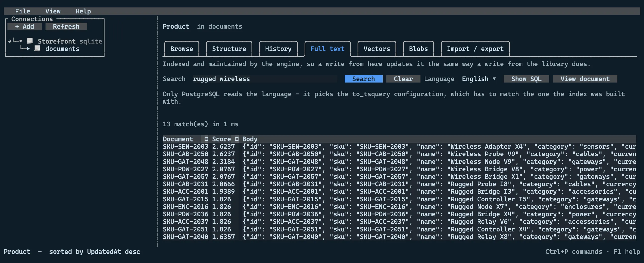
Task: Click body text of Rugged Probe I8
Action: click(439, 184)
